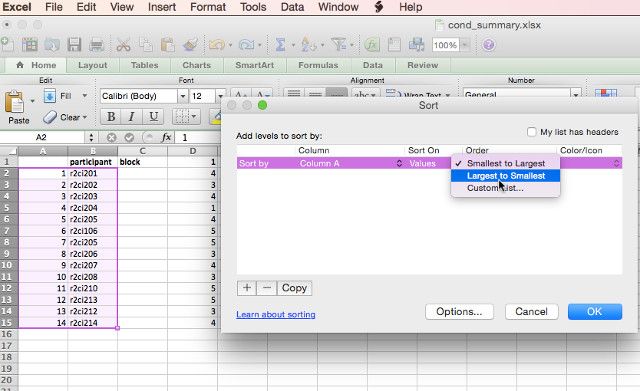Open the Learn about sorting link
Image resolution: width=640 pixels, height=391 pixels.
coord(276,314)
